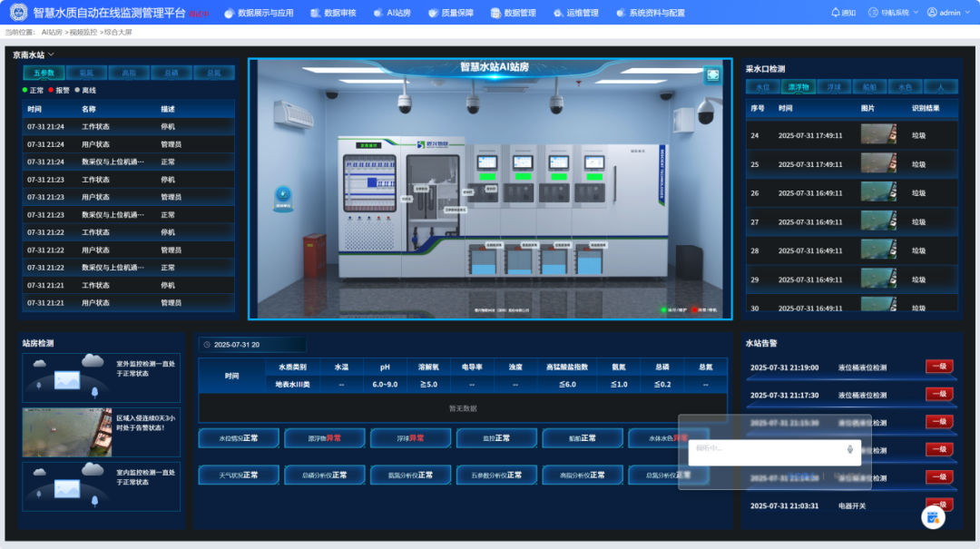Click the platform logo at top left
This screenshot has height=549, width=980.
(x=18, y=13)
